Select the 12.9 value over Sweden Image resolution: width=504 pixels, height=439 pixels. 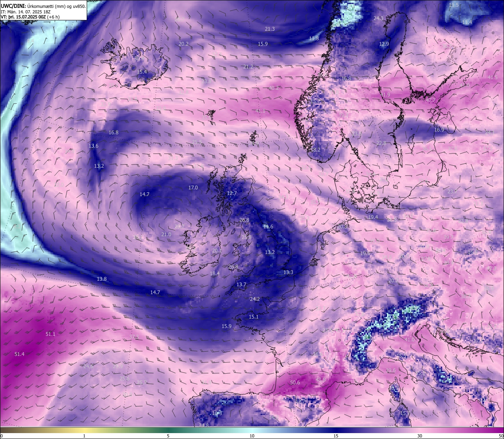tap(384, 44)
